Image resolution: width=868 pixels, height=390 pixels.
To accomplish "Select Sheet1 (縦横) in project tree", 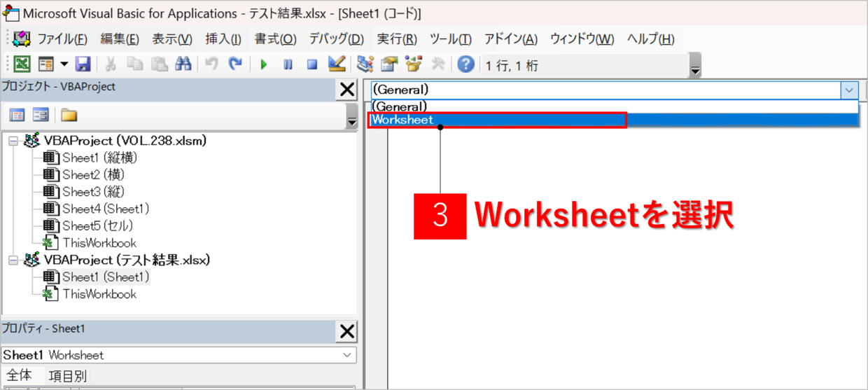I will (x=99, y=158).
